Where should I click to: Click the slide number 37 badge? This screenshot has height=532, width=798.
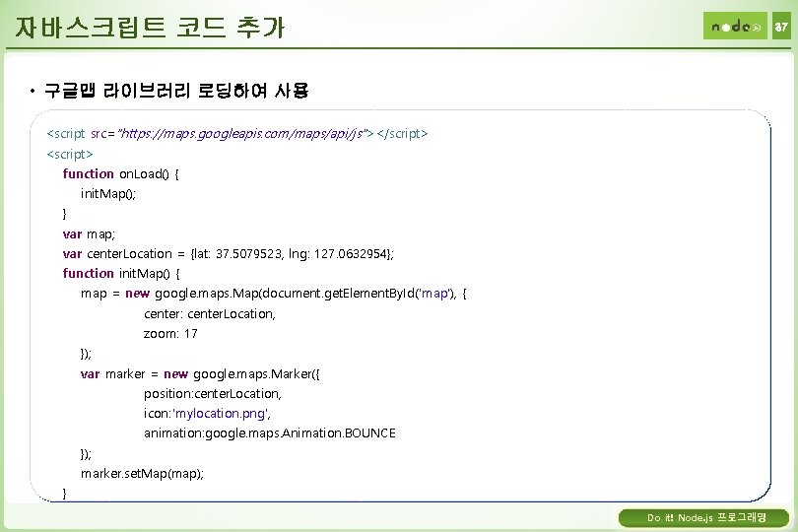781,26
